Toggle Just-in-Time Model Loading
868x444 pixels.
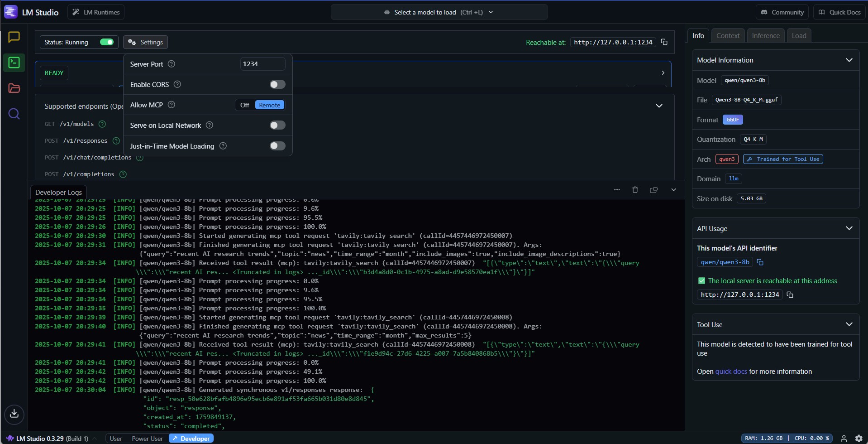click(x=277, y=146)
